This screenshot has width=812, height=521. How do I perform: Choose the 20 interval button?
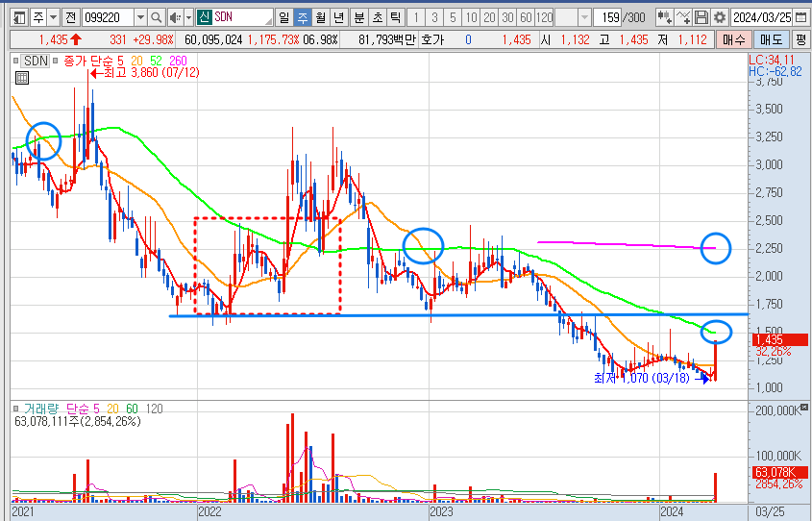point(489,17)
